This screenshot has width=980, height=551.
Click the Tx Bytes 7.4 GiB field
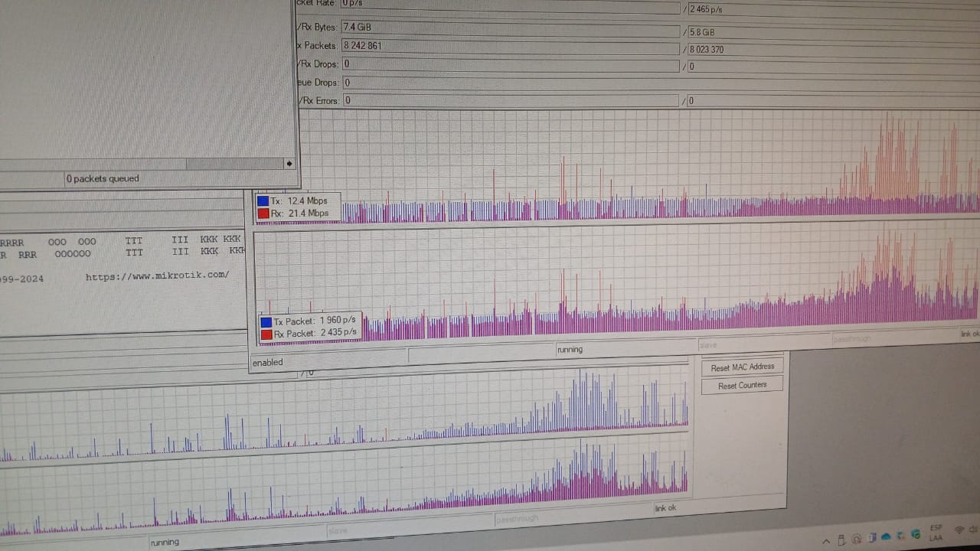[x=509, y=28]
